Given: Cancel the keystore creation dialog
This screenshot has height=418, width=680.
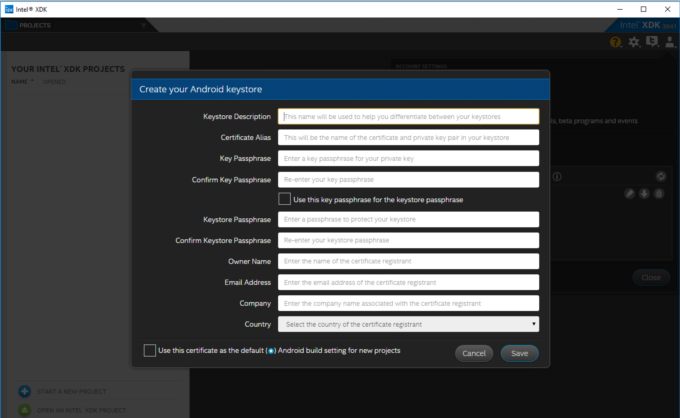Looking at the screenshot, I should pos(474,353).
